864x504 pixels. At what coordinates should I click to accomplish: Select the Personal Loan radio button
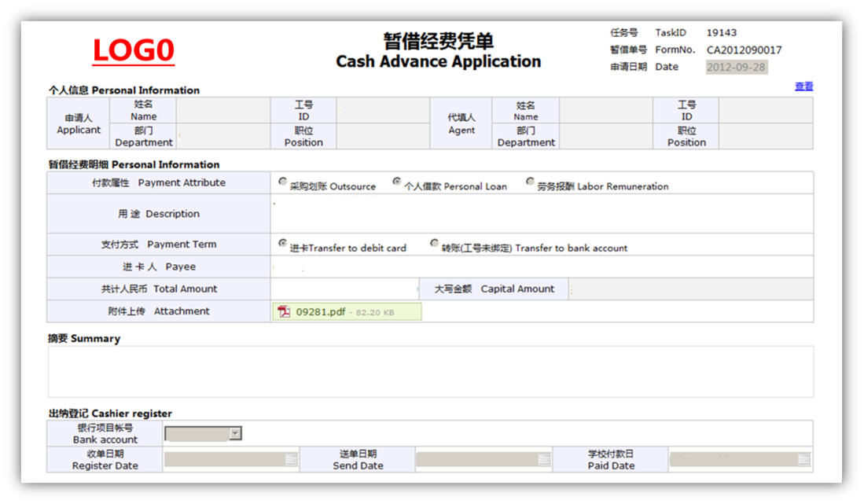(397, 182)
